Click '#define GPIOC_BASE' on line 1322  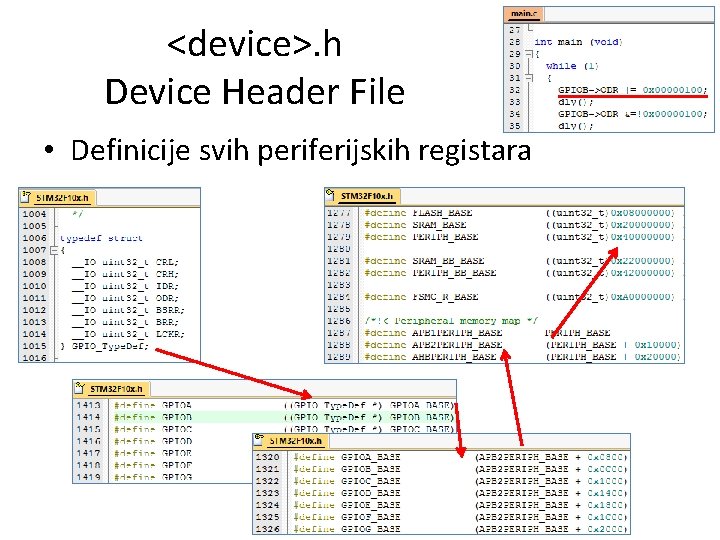347,481
